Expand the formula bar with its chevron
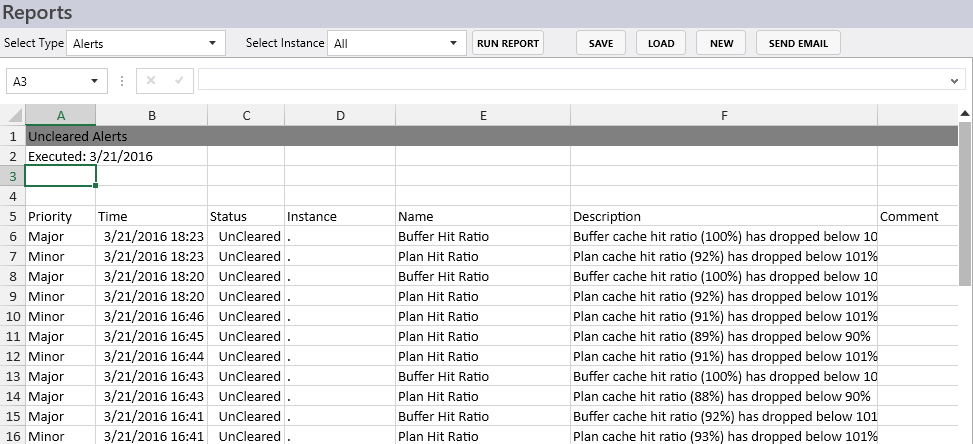The image size is (973, 444). [954, 81]
